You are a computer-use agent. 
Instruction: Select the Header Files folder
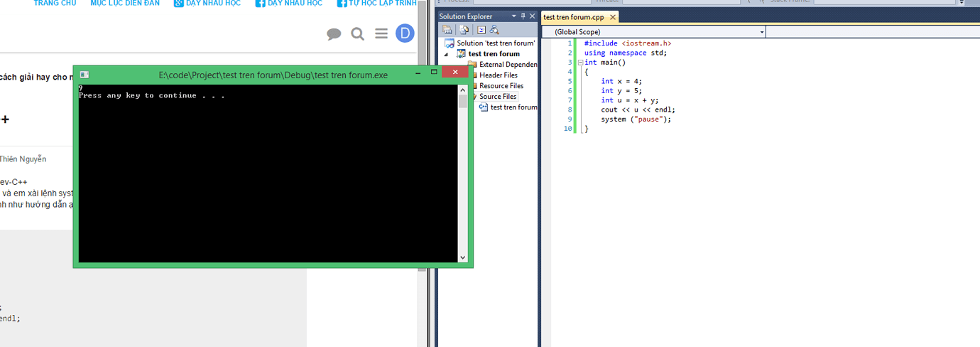[498, 75]
